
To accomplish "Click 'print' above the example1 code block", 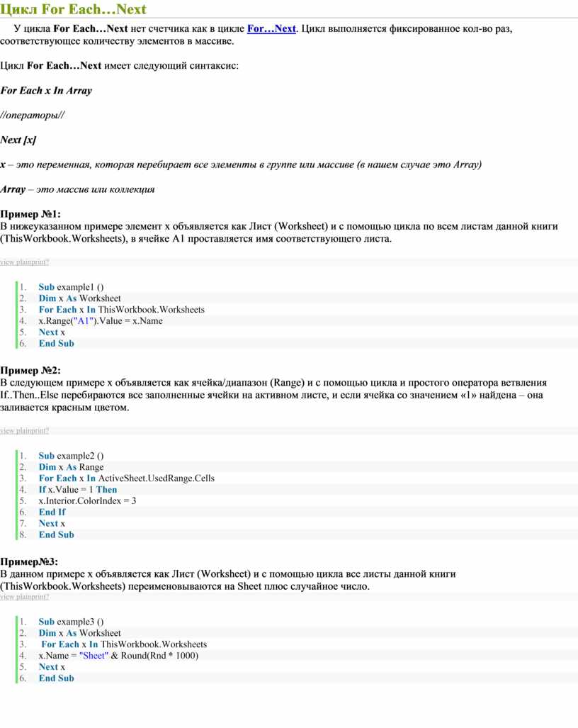I will [38, 262].
